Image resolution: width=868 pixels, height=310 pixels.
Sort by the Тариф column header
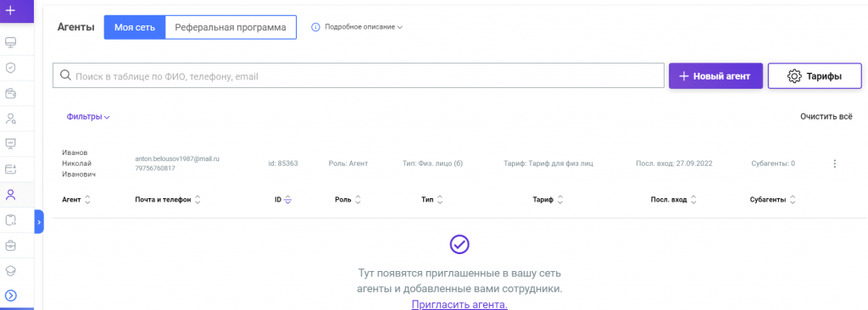(x=548, y=200)
